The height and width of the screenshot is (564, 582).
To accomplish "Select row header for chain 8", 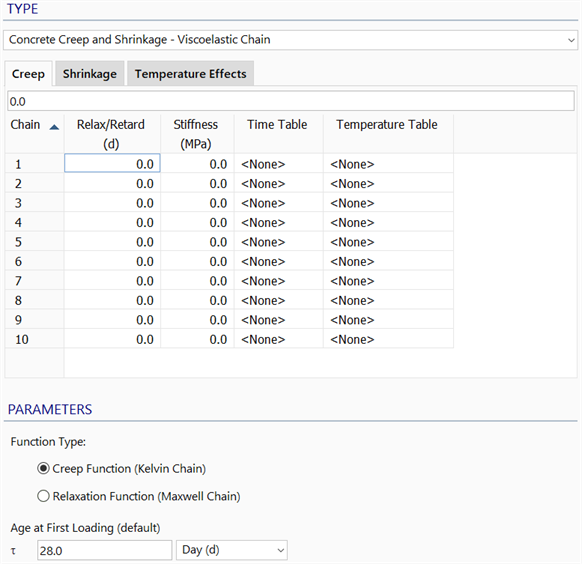I will pos(34,300).
